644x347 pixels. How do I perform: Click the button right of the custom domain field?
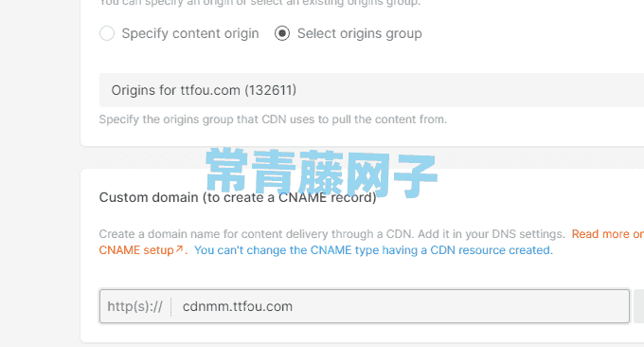pyautogui.click(x=638, y=306)
